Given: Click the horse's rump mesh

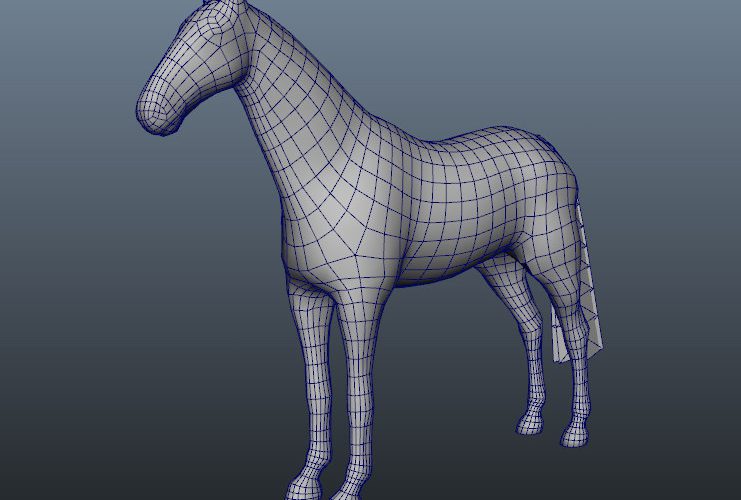Looking at the screenshot, I should [x=545, y=180].
